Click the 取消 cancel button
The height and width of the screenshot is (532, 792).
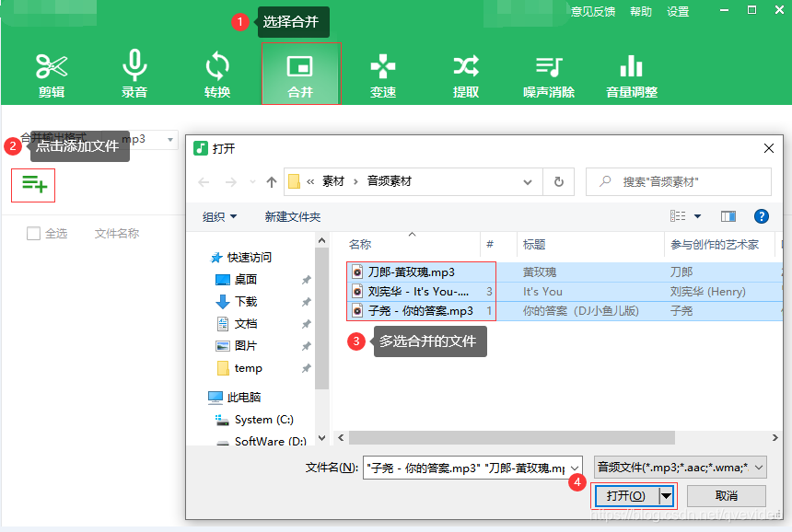[x=727, y=496]
